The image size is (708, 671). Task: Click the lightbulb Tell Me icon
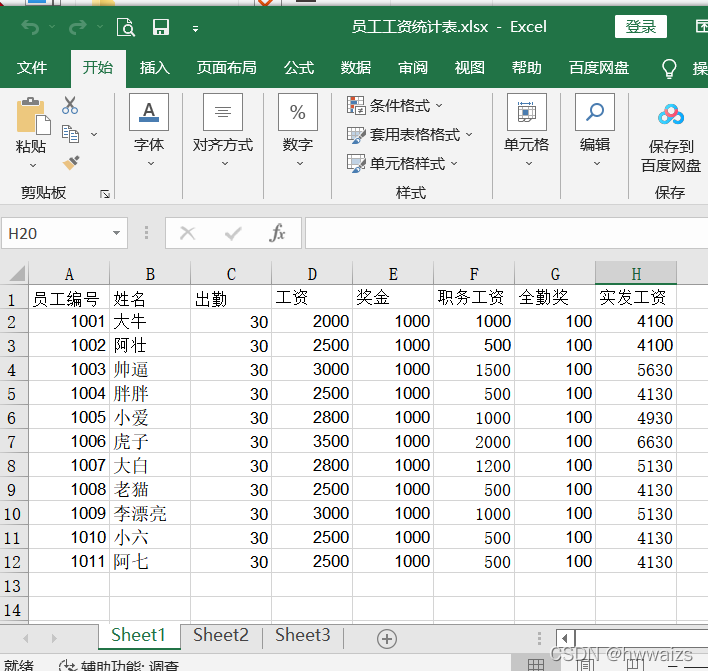click(669, 69)
